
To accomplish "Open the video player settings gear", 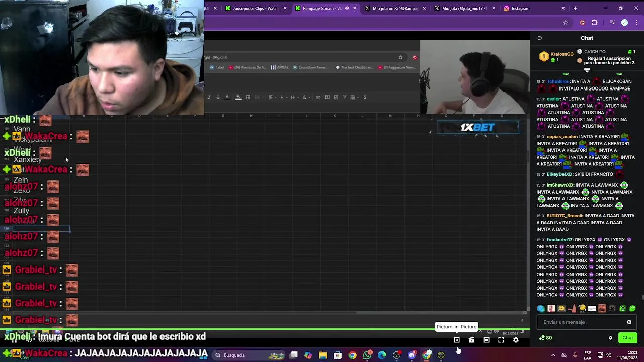I will coord(516,340).
